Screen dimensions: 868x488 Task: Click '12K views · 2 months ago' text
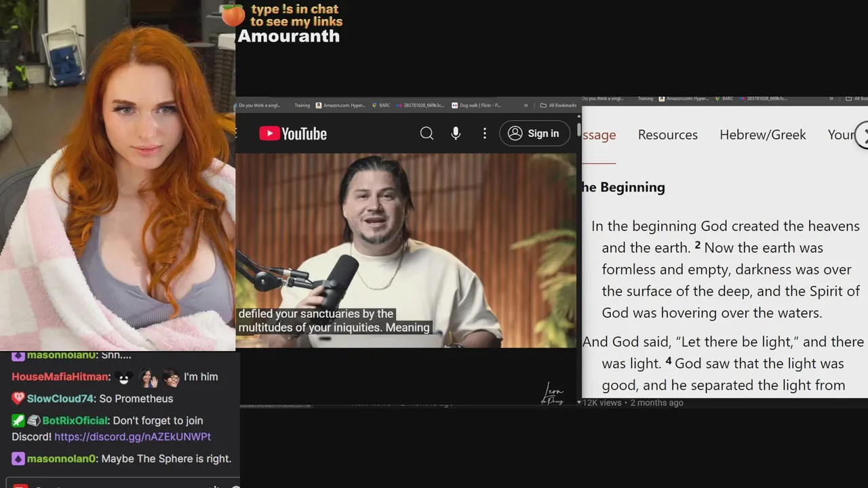coord(633,403)
